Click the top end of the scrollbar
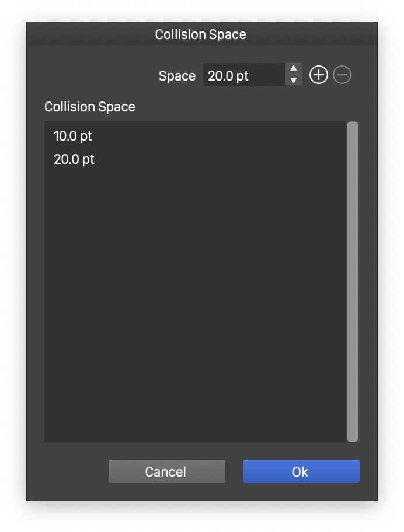The image size is (404, 532). point(352,128)
